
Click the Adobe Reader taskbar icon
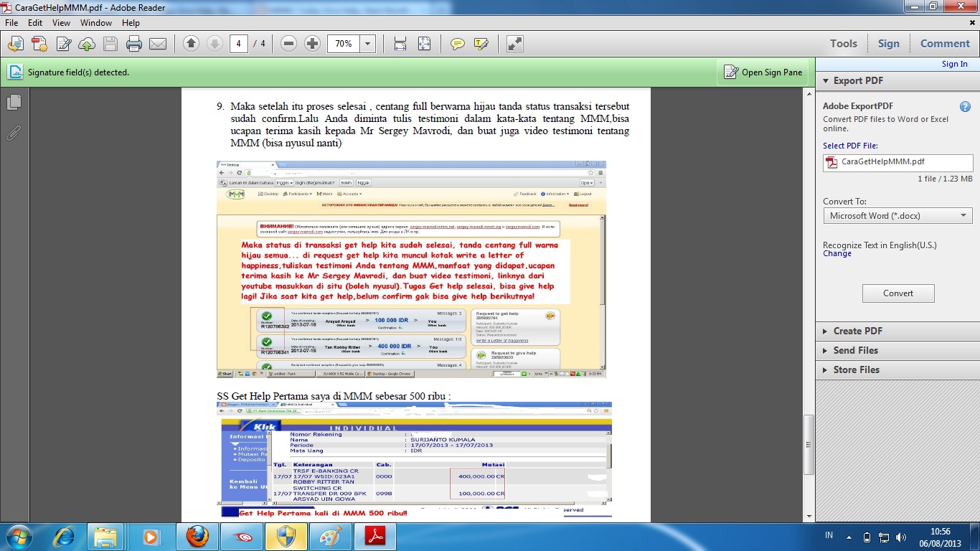click(x=374, y=536)
